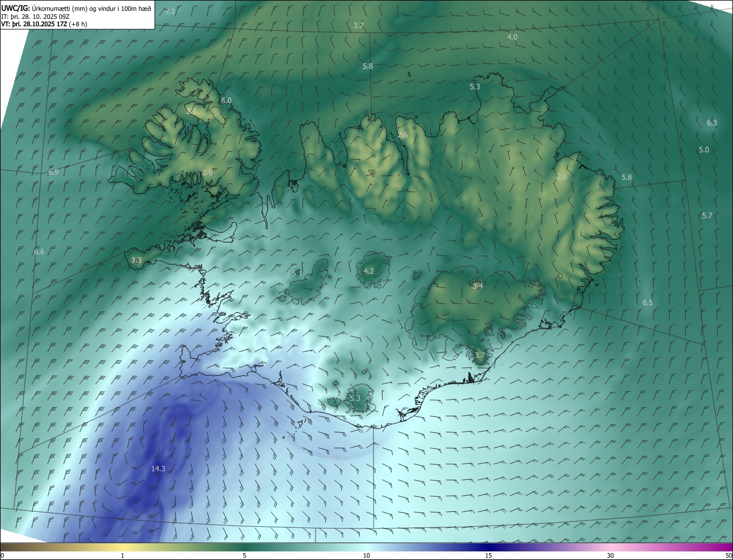Click the 14.3 precipitation value in the dark blue area
Image resolution: width=733 pixels, height=560 pixels.
[158, 468]
